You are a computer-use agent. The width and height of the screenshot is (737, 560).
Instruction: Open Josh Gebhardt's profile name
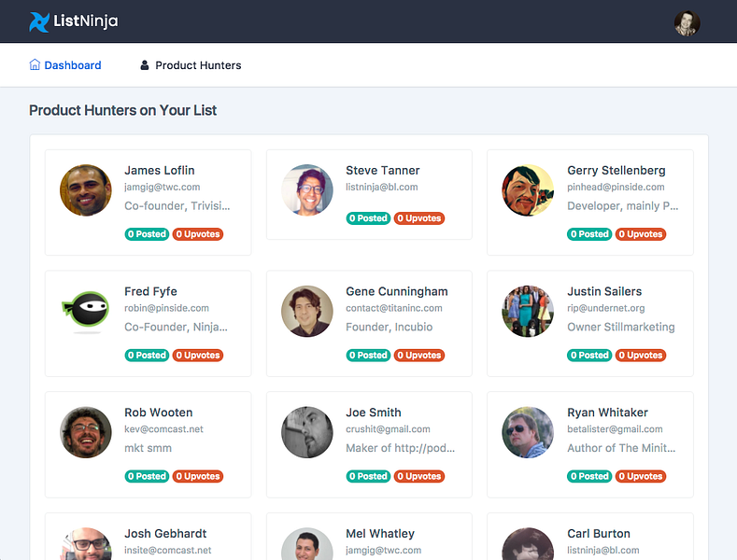click(x=165, y=534)
